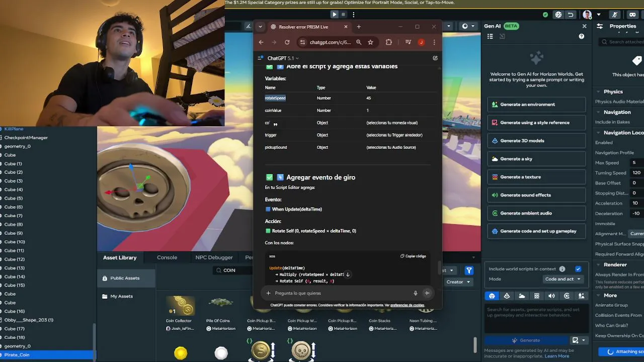This screenshot has width=644, height=362.
Task: Toggle the muted microphone icon
Action: tap(614, 15)
